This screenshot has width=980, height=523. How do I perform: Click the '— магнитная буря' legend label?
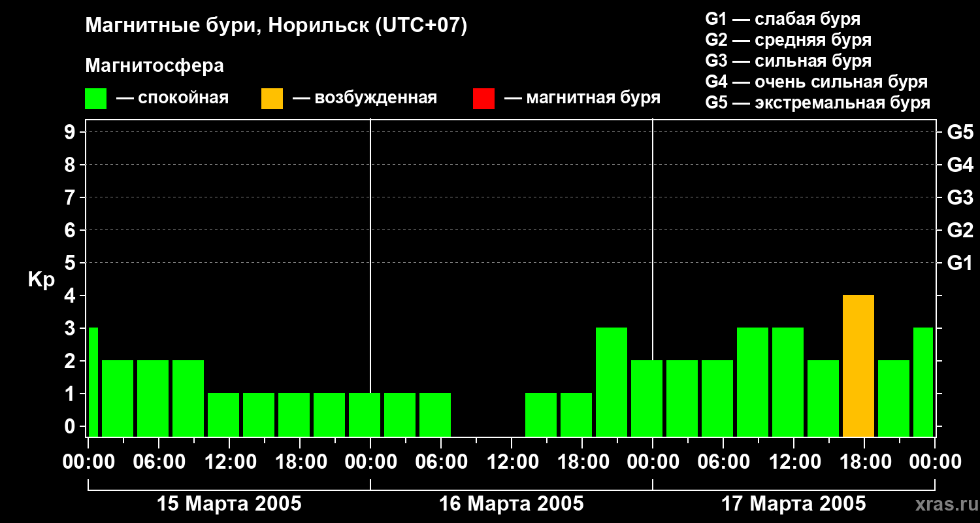tap(582, 98)
